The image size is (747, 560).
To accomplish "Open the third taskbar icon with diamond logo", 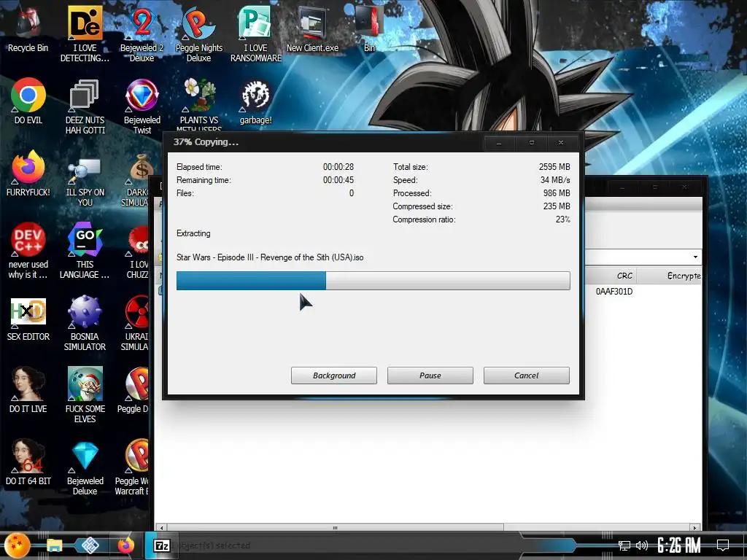I will point(90,545).
